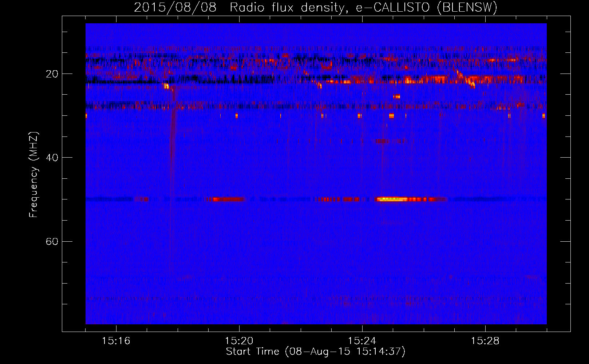
Task: Click the time tick label '15:24'
Action: (362, 341)
